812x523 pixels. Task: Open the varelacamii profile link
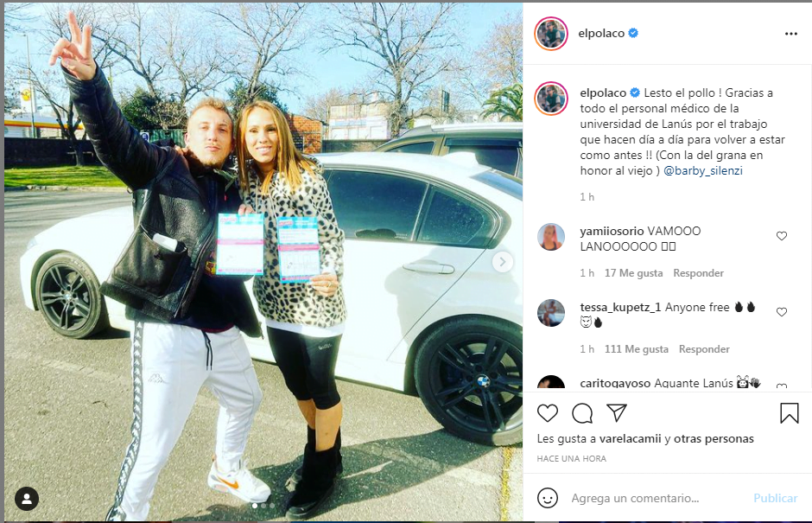(631, 439)
